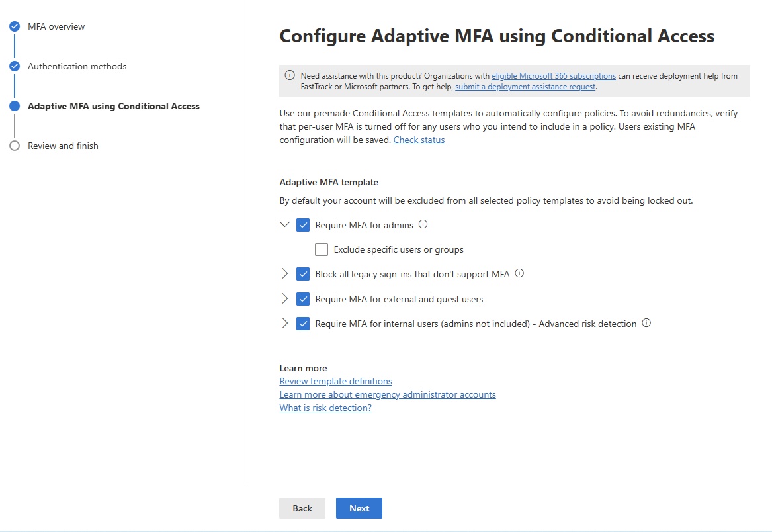Click the Next button
The width and height of the screenshot is (772, 532).
(359, 508)
